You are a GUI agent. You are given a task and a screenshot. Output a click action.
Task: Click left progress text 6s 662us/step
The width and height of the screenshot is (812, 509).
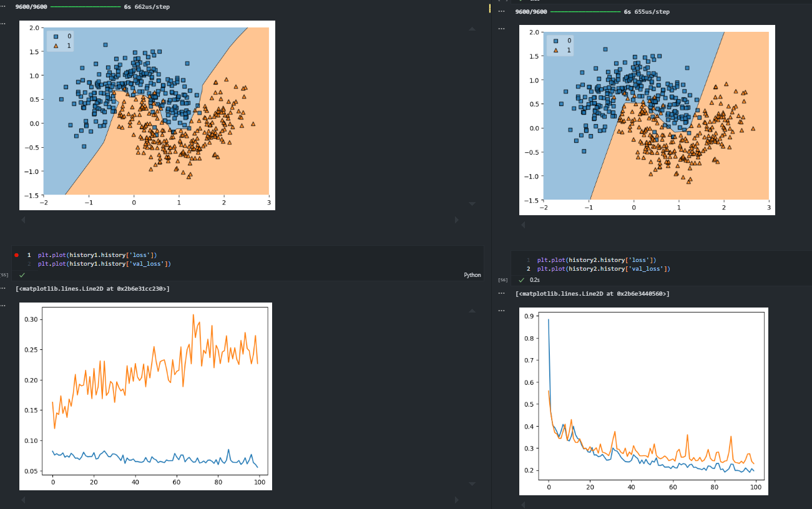pyautogui.click(x=147, y=6)
